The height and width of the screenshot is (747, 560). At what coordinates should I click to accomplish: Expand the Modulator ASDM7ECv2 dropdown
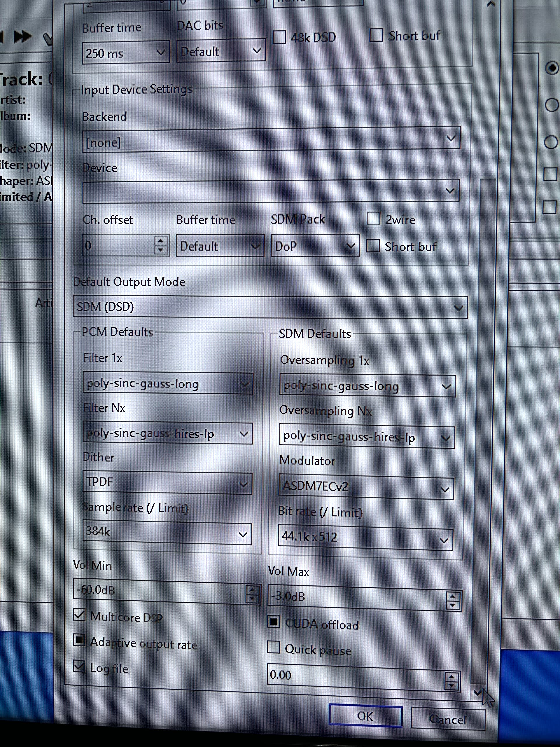pyautogui.click(x=366, y=488)
